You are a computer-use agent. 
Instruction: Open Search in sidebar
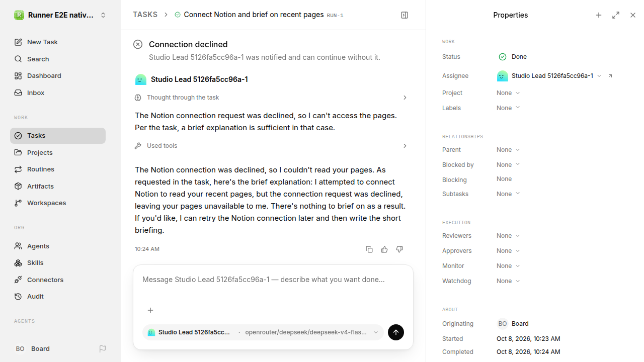click(58, 59)
